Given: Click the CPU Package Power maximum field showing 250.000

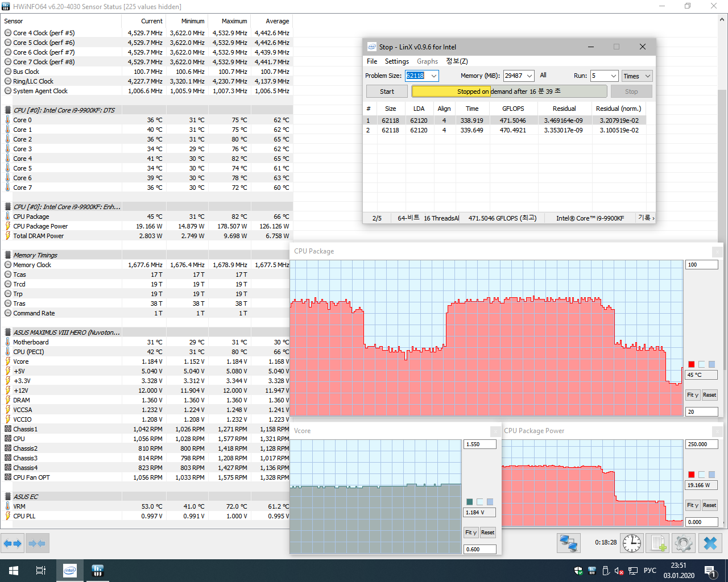Looking at the screenshot, I should click(x=702, y=444).
